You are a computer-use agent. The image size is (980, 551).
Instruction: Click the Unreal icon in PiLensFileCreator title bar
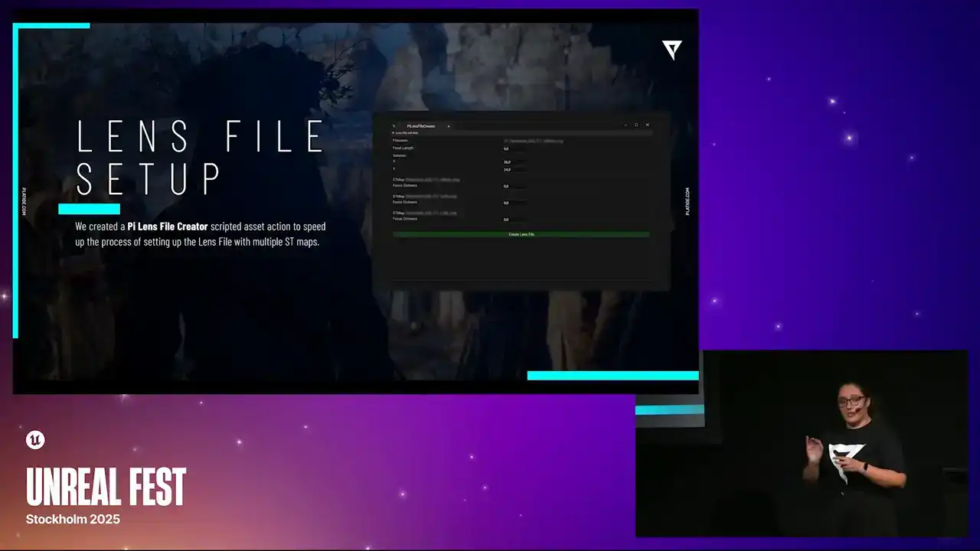394,126
